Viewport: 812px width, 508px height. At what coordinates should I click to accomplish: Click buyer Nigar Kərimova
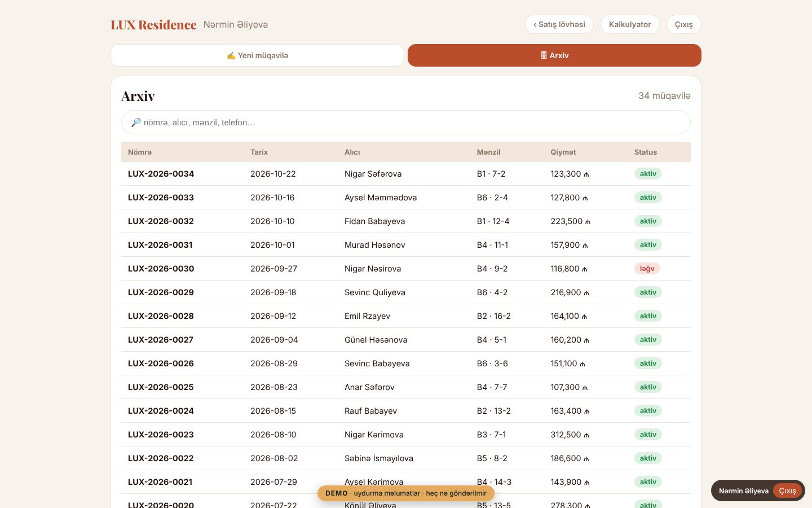pyautogui.click(x=374, y=435)
